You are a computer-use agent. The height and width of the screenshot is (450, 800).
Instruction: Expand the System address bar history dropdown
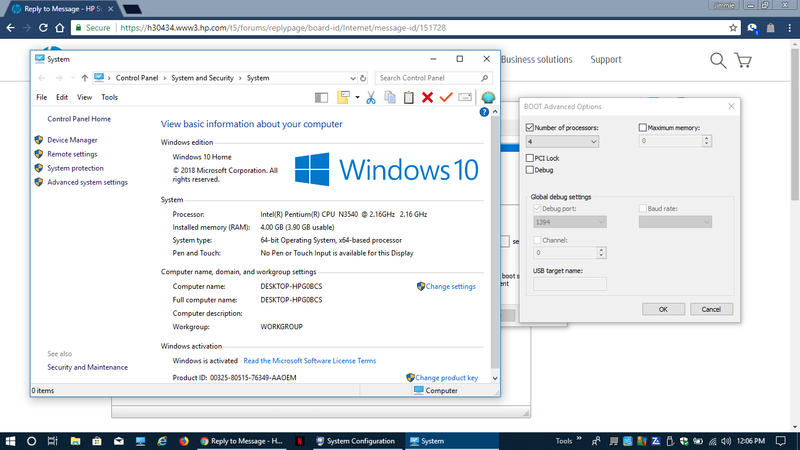click(353, 78)
